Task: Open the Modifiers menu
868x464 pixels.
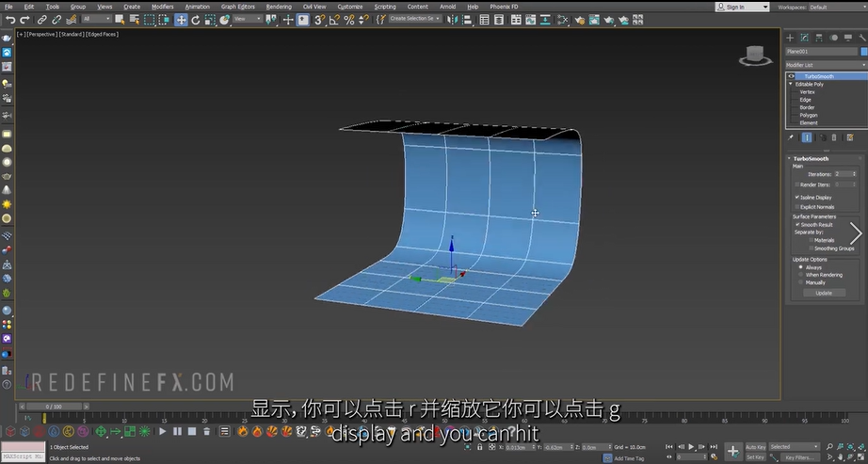Action: point(163,7)
